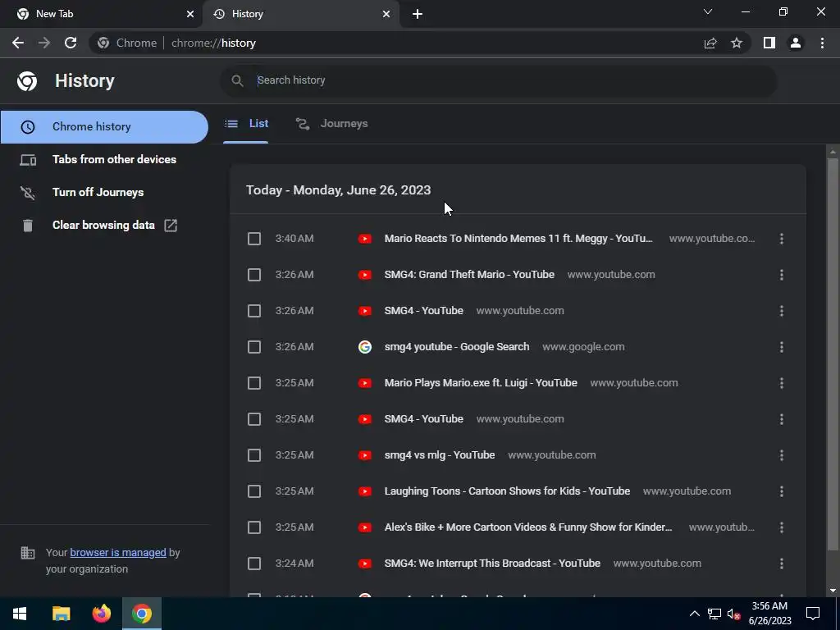This screenshot has width=840, height=630.
Task: Check the Alex's Bike cartoon entry
Action: 254,527
